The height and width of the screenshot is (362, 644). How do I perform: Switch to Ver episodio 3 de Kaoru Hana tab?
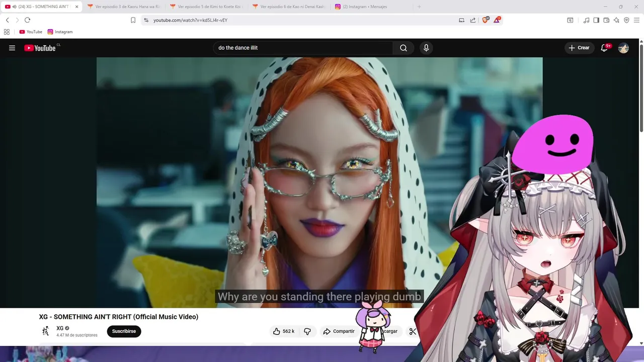click(x=123, y=7)
